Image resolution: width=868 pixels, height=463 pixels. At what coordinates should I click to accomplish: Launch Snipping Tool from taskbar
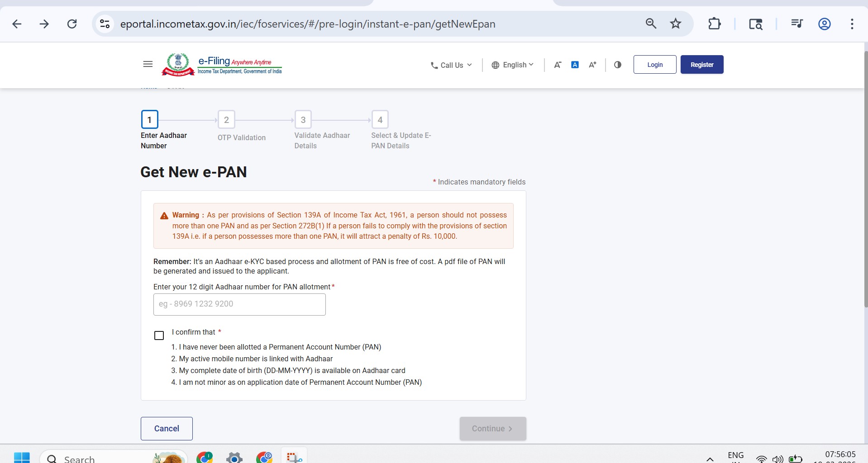point(294,458)
